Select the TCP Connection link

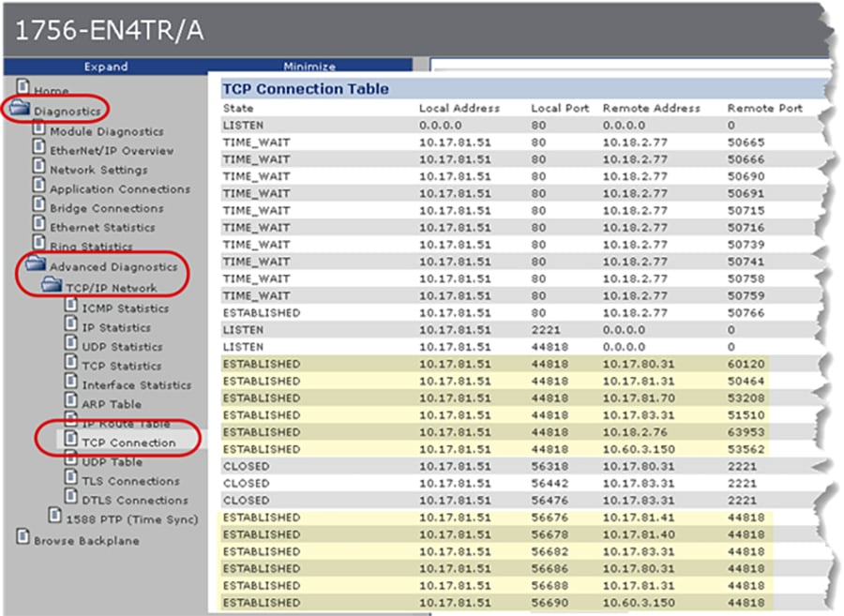coord(128,443)
